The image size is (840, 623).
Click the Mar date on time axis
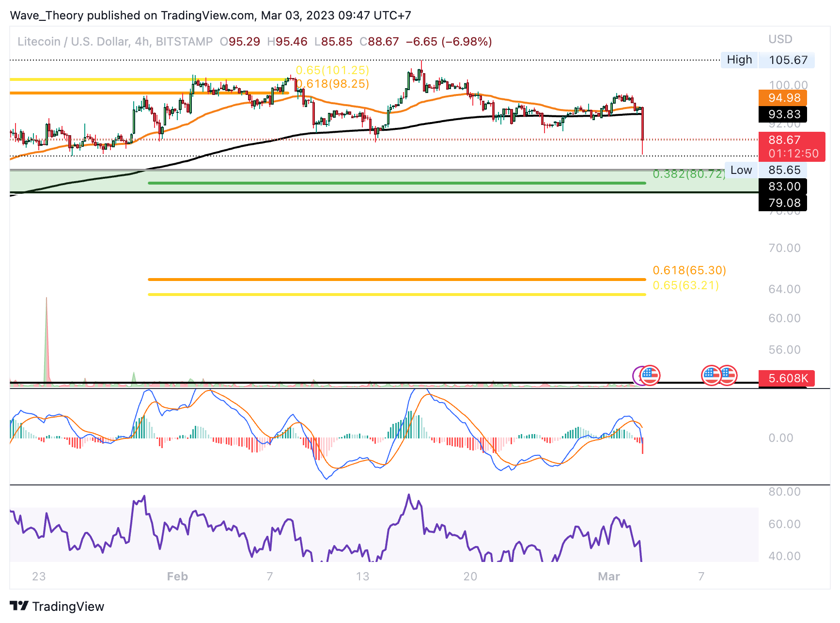tap(609, 576)
